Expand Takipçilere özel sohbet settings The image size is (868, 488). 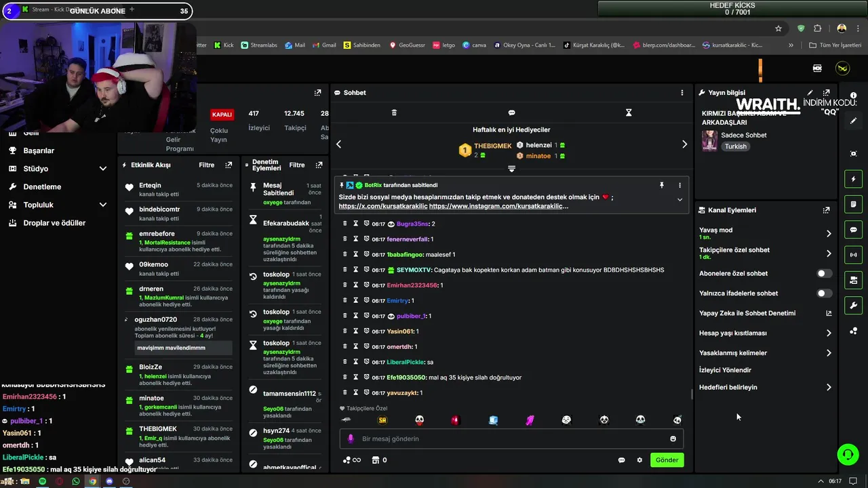pos(829,253)
